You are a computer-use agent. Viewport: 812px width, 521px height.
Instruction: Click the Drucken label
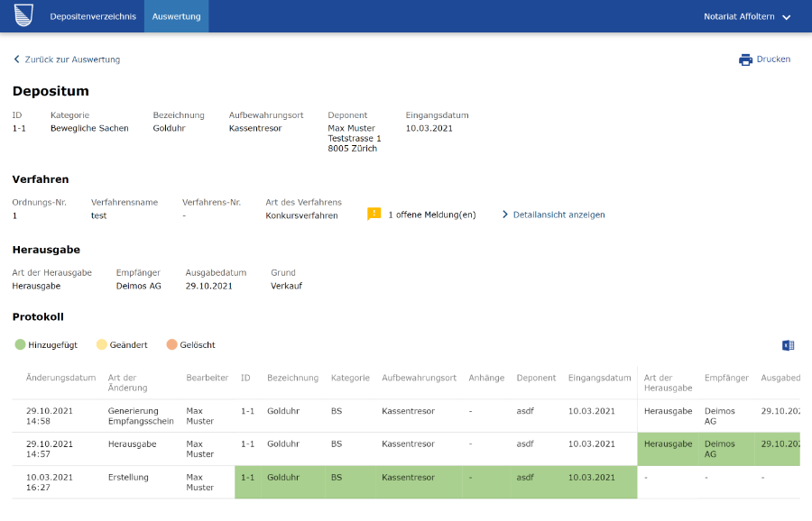click(x=773, y=59)
